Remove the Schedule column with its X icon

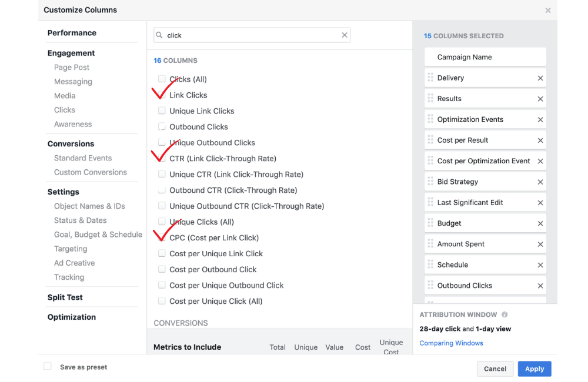click(540, 264)
